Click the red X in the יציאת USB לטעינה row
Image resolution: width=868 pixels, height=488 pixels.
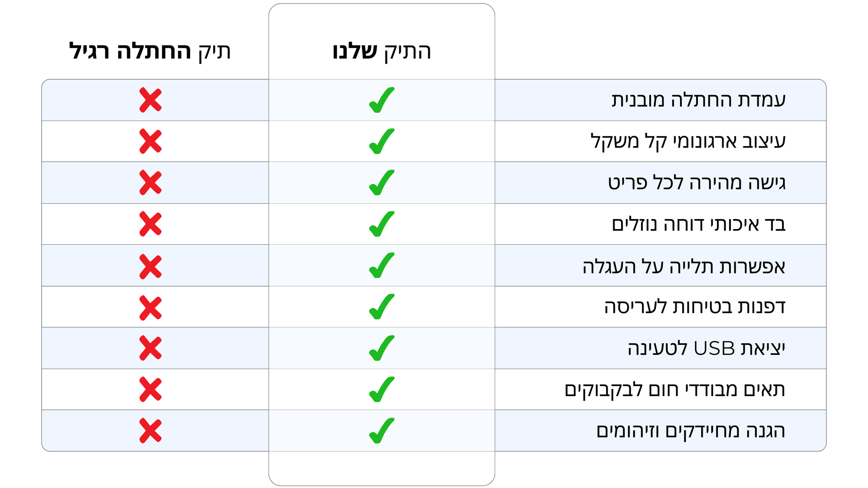point(151,348)
